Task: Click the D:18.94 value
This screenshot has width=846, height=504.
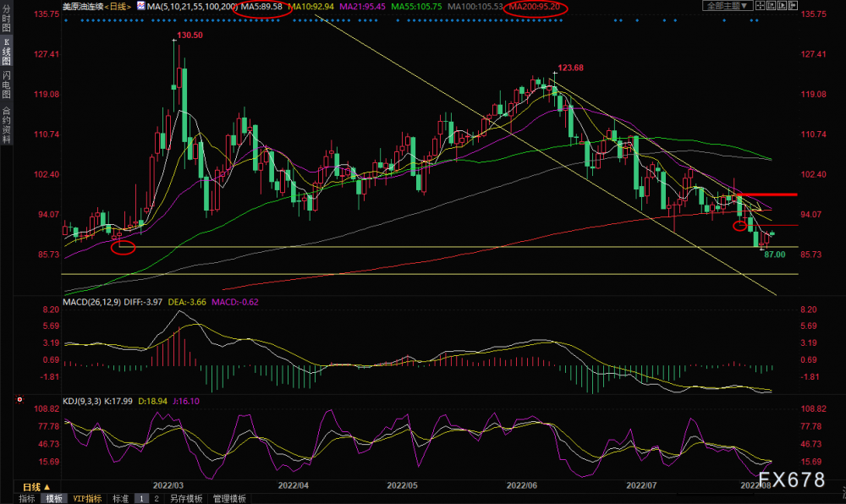Action: pyautogui.click(x=152, y=401)
